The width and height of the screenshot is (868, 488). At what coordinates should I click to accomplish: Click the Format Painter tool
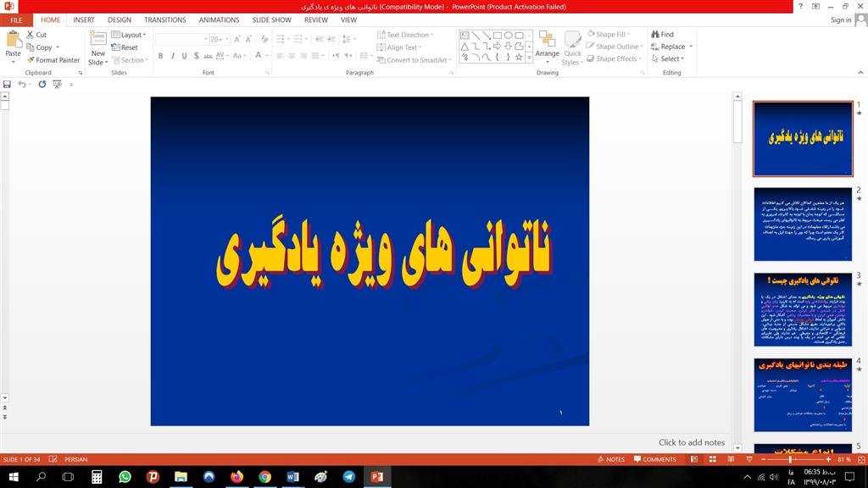click(53, 60)
